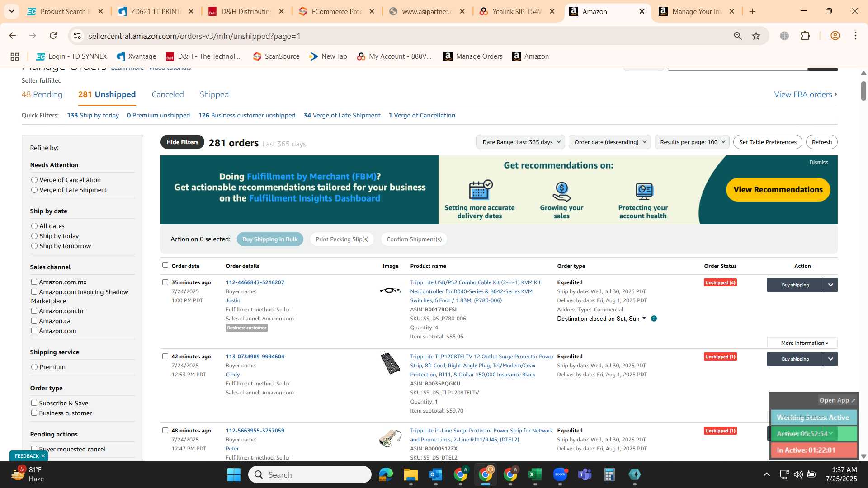Show hidden system tray icons chevron

point(767,474)
